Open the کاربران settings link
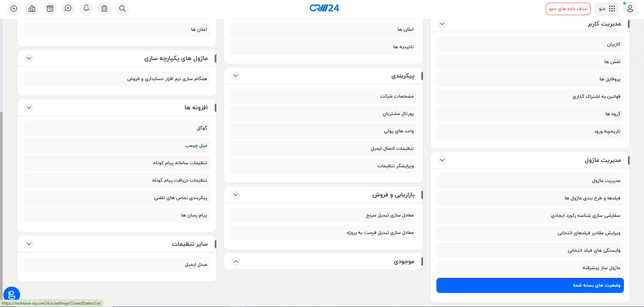Image resolution: width=644 pixels, height=307 pixels. click(x=530, y=44)
